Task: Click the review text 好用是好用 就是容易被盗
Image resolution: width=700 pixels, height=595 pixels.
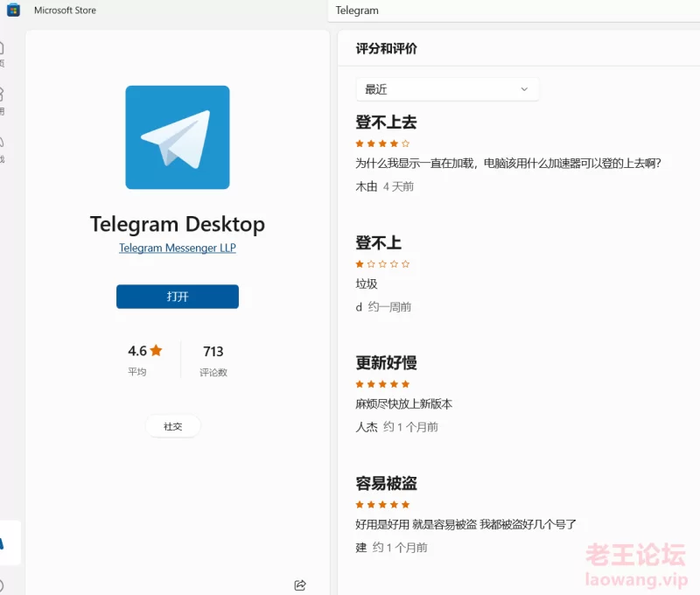Action: coord(465,524)
